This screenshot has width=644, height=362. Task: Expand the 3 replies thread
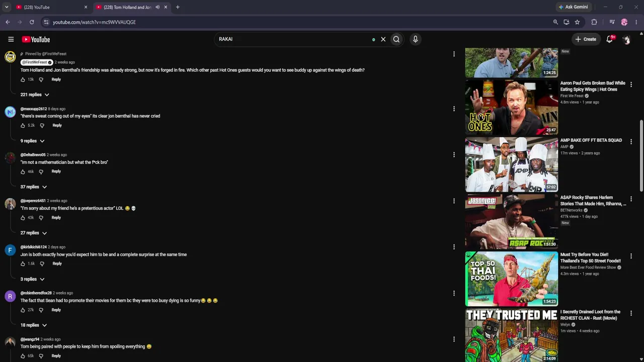point(32,279)
